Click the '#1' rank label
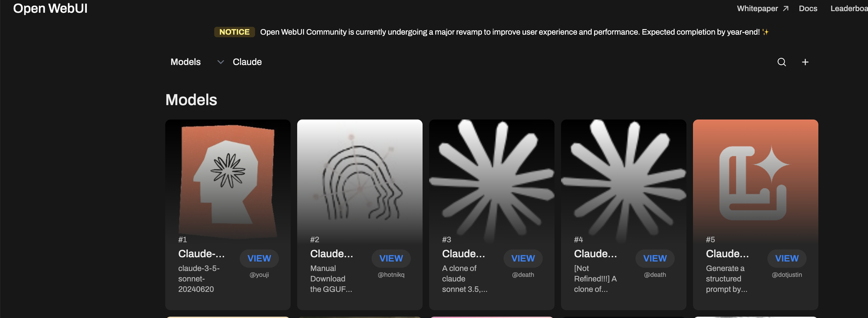 183,239
